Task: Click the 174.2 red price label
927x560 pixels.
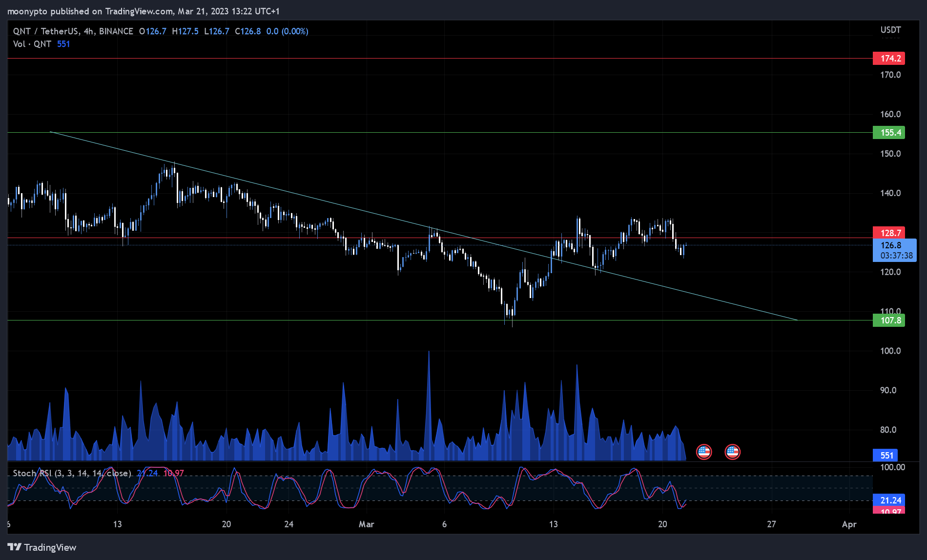Action: coord(889,59)
